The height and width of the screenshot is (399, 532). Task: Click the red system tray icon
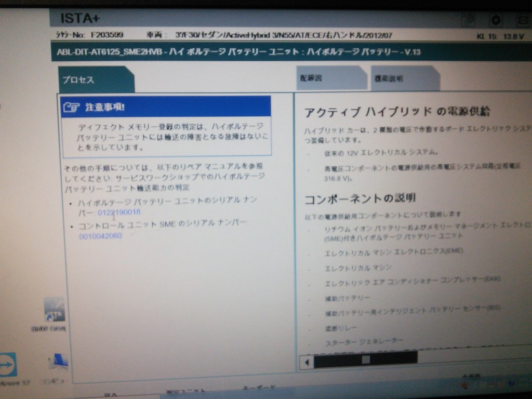(465, 385)
